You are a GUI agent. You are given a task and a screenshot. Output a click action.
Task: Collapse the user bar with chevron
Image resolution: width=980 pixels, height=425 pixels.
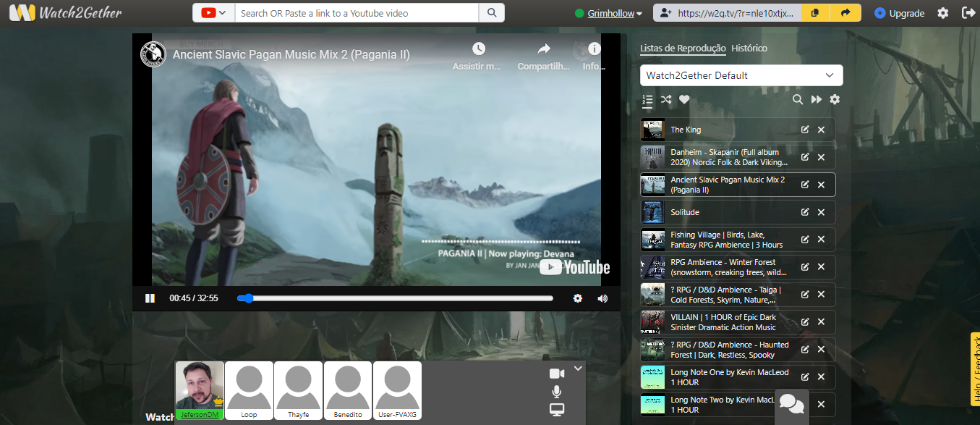[x=578, y=369]
